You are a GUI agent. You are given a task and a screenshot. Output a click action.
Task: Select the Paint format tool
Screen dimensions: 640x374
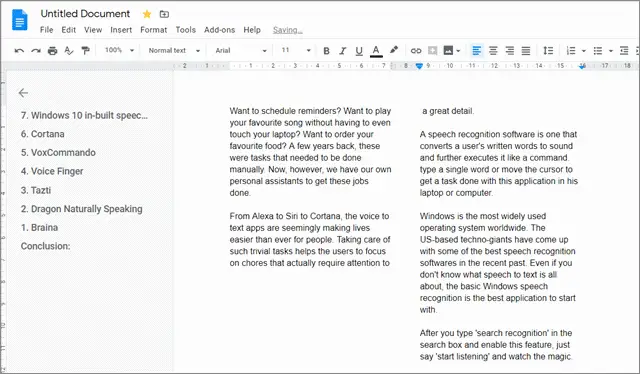click(85, 51)
